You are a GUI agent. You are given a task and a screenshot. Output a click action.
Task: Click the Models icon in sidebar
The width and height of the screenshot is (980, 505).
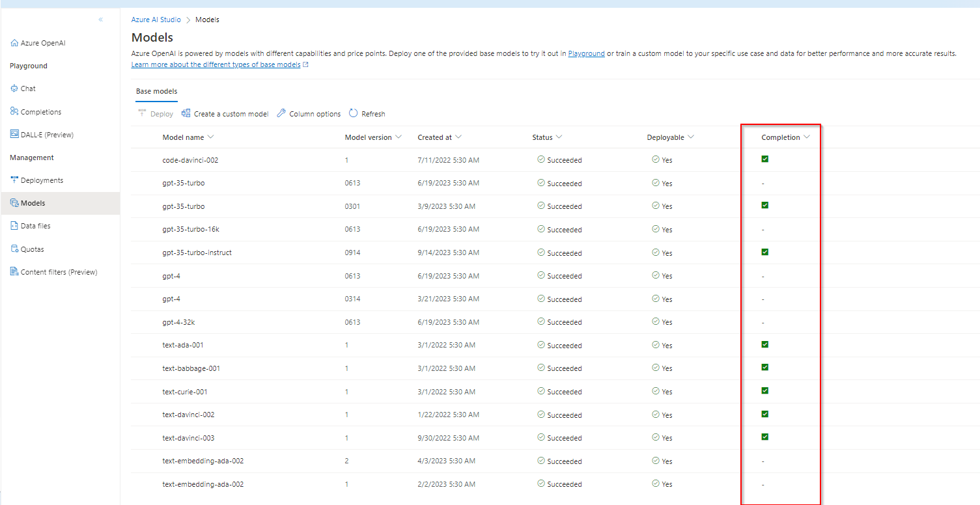tap(14, 203)
